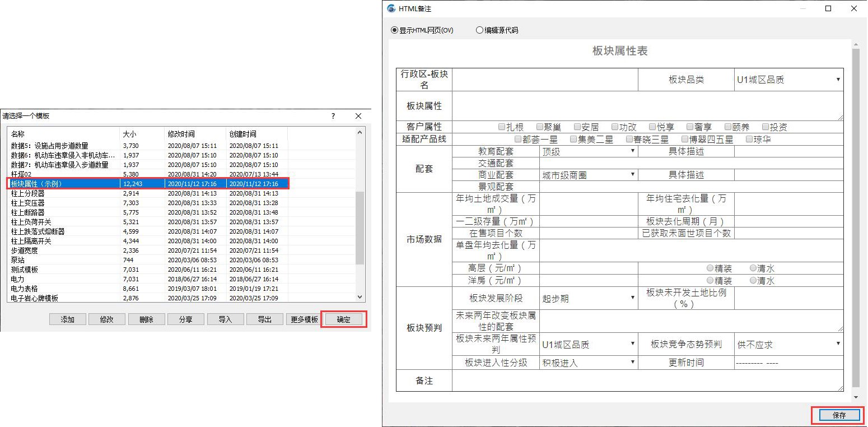This screenshot has height=427, width=868.
Task: Select 编辑源代码 radio button
Action: tap(479, 30)
